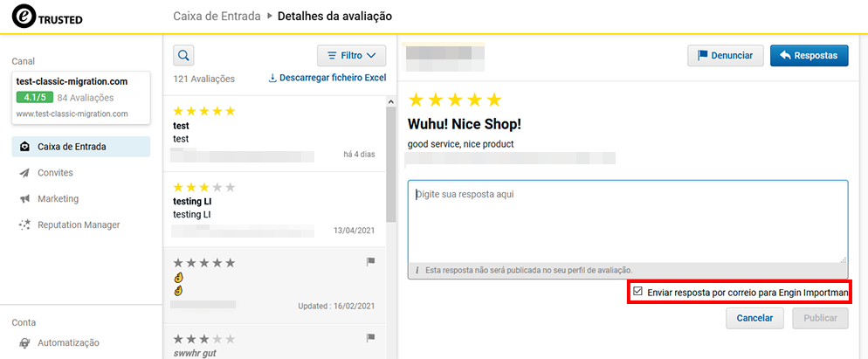Click the Publicar button
This screenshot has width=868, height=359.
tap(820, 319)
